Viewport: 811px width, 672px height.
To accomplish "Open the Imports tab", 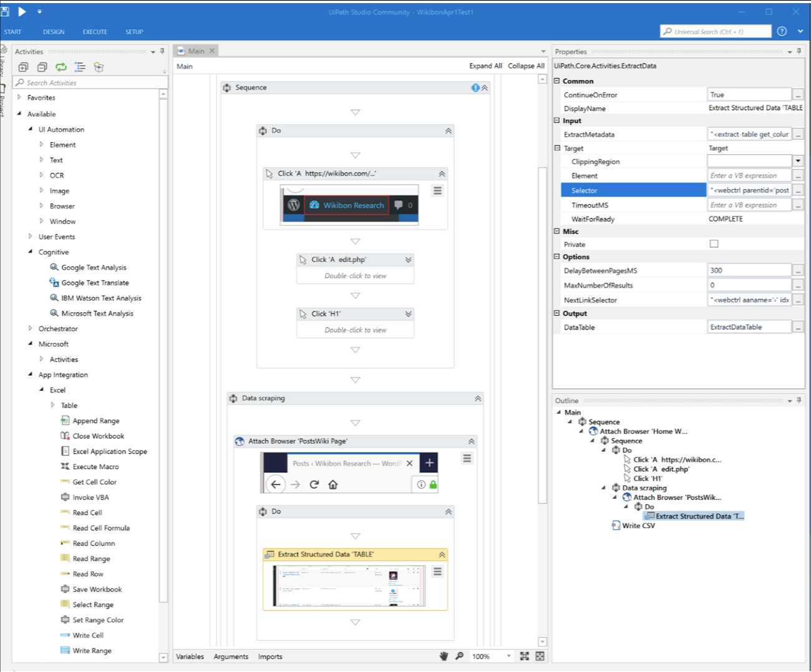I will tap(270, 656).
